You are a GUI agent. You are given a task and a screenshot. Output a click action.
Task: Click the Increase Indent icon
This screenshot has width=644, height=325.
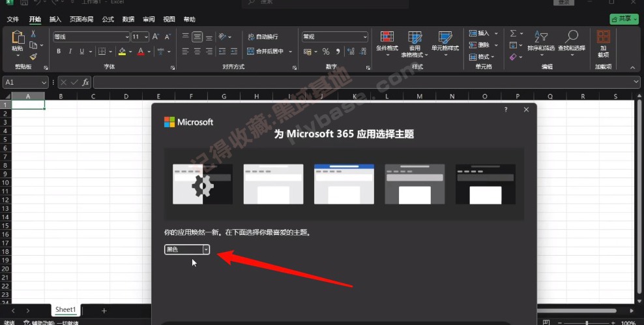pos(234,51)
